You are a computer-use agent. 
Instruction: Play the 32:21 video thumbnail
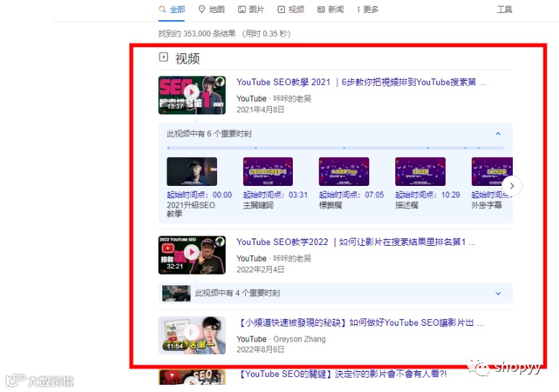(x=192, y=255)
